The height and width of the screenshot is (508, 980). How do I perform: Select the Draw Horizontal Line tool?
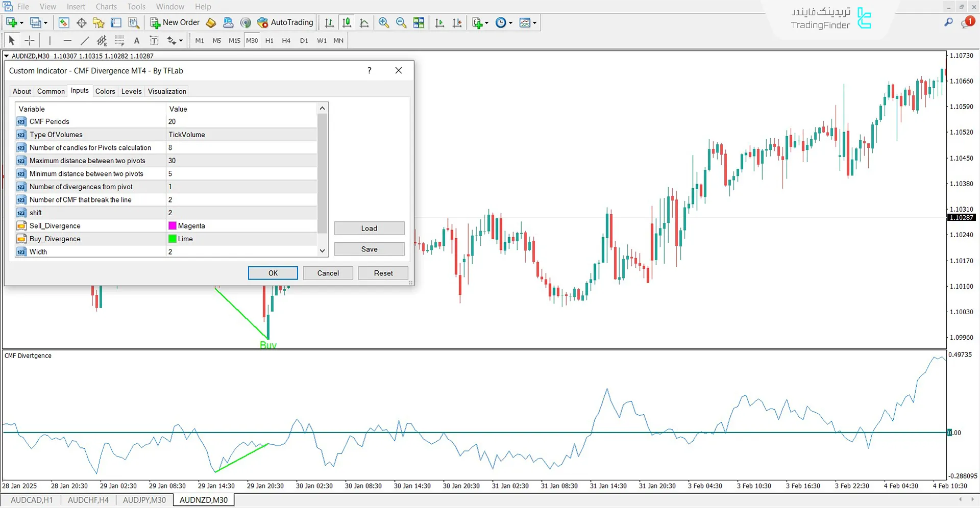pyautogui.click(x=67, y=40)
